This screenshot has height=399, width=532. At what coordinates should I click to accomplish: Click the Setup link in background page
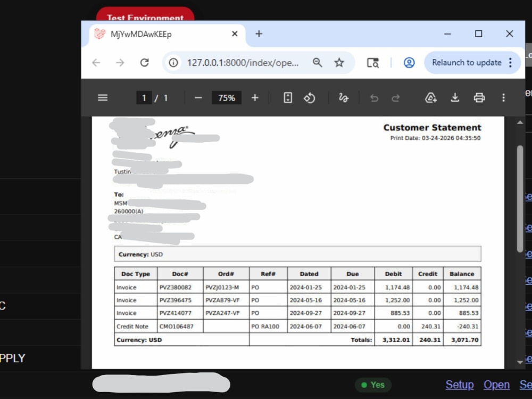(x=460, y=385)
